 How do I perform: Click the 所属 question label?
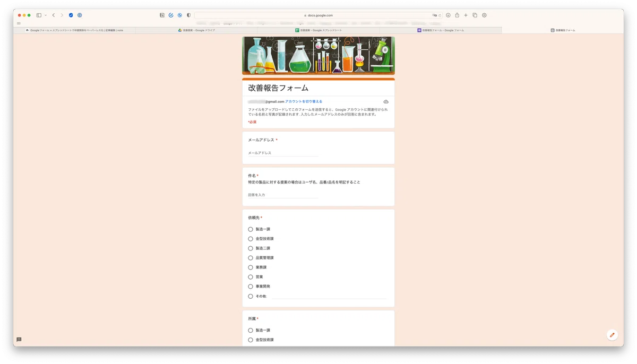click(252, 319)
